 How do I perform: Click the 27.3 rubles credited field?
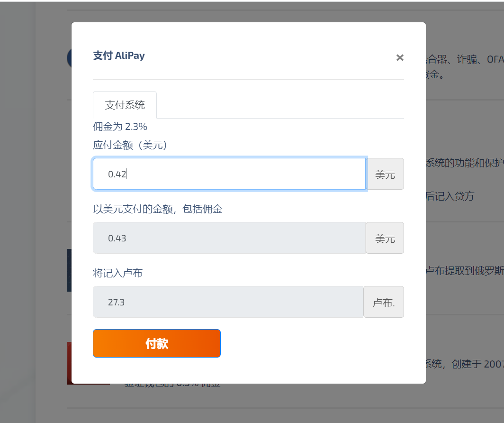pyautogui.click(x=228, y=302)
